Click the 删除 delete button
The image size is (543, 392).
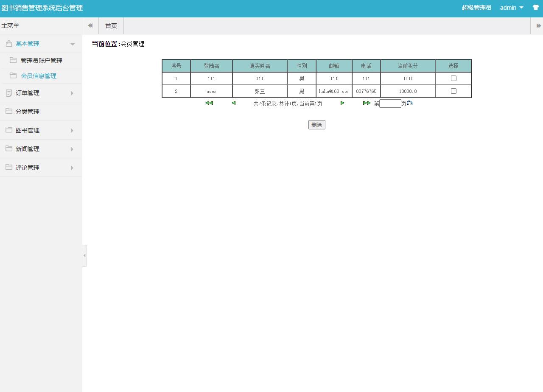[316, 124]
